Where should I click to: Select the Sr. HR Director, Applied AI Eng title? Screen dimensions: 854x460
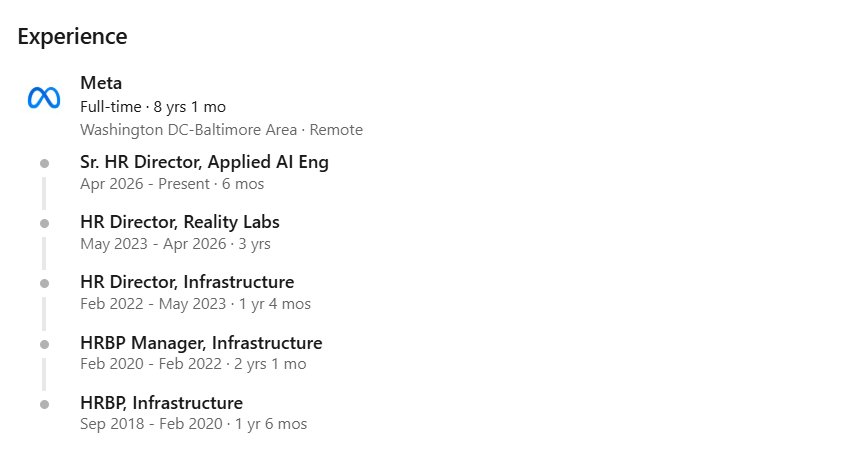[x=204, y=162]
